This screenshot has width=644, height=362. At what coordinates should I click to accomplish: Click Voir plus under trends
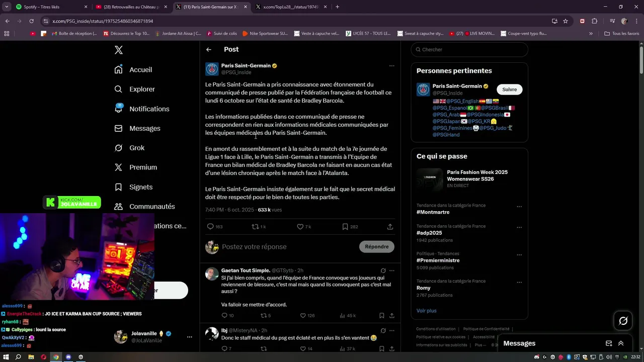pos(427,311)
